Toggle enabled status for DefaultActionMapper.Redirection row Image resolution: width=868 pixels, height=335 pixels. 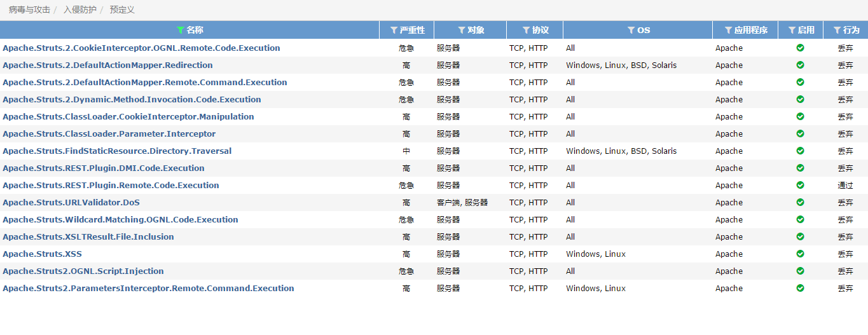[801, 65]
